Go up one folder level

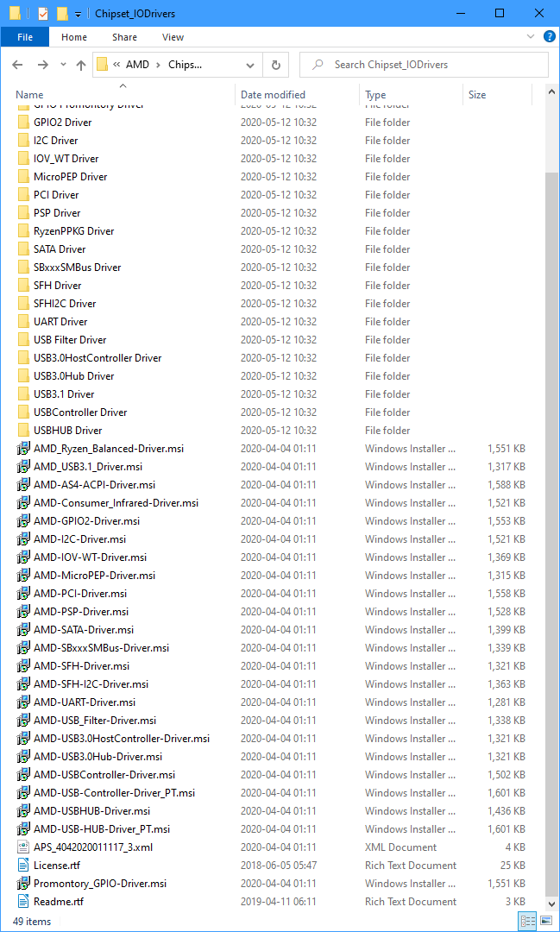point(81,65)
